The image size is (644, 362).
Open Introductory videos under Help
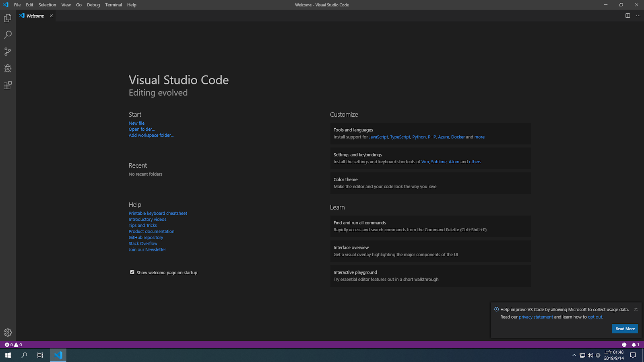147,219
